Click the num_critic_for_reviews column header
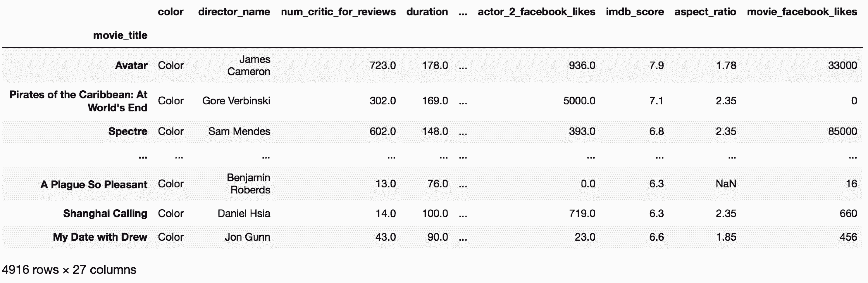The height and width of the screenshot is (283, 868). pos(338,12)
